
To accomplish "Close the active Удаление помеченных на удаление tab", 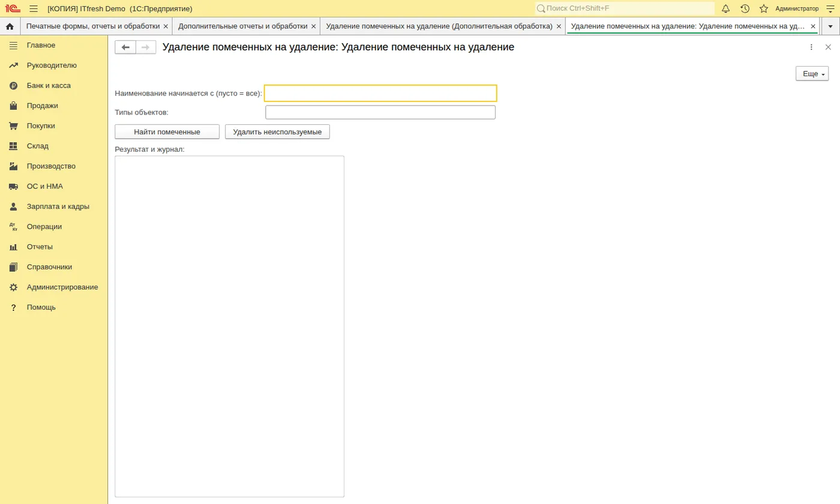I will pyautogui.click(x=813, y=26).
